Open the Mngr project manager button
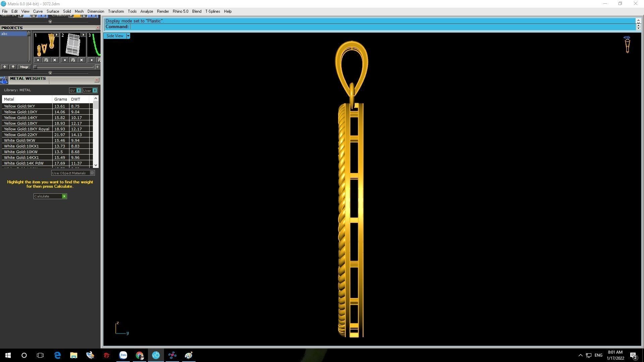Screen dimensions: 644x362 tap(24, 67)
